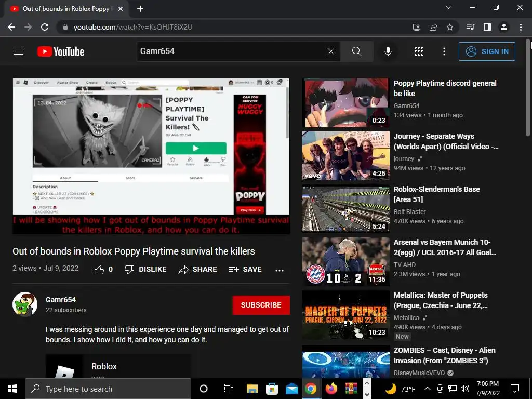View site info lock icon
Image resolution: width=532 pixels, height=399 pixels.
pyautogui.click(x=65, y=27)
